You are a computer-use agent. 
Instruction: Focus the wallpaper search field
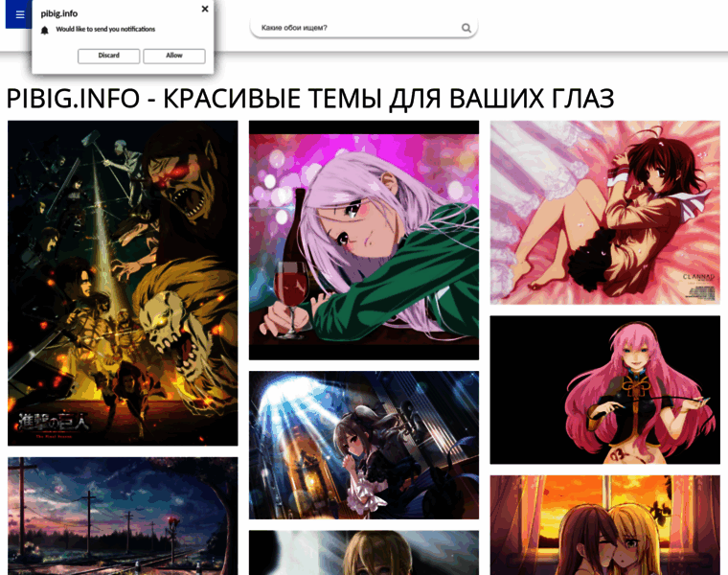pos(354,28)
